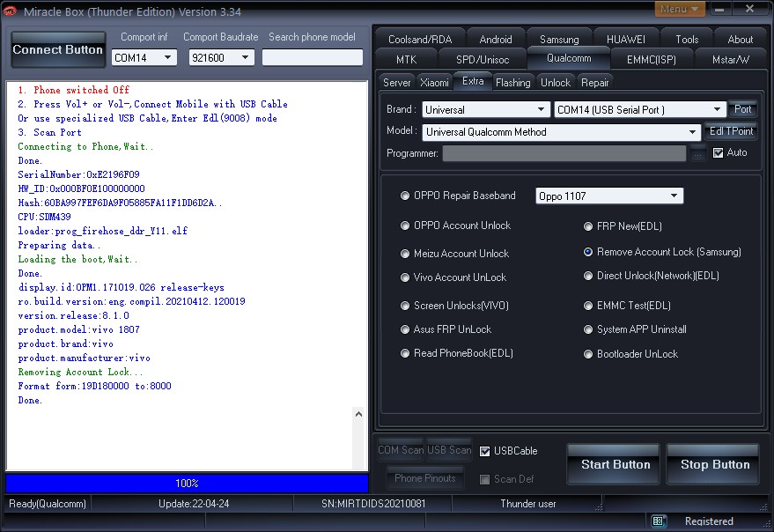Screen dimensions: 774x532
Task: Select OPPO Repair Baseband option
Action: pos(405,196)
